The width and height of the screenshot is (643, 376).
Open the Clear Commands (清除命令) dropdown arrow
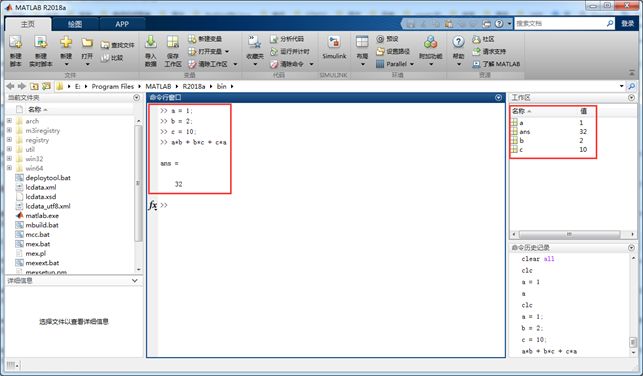click(x=311, y=64)
